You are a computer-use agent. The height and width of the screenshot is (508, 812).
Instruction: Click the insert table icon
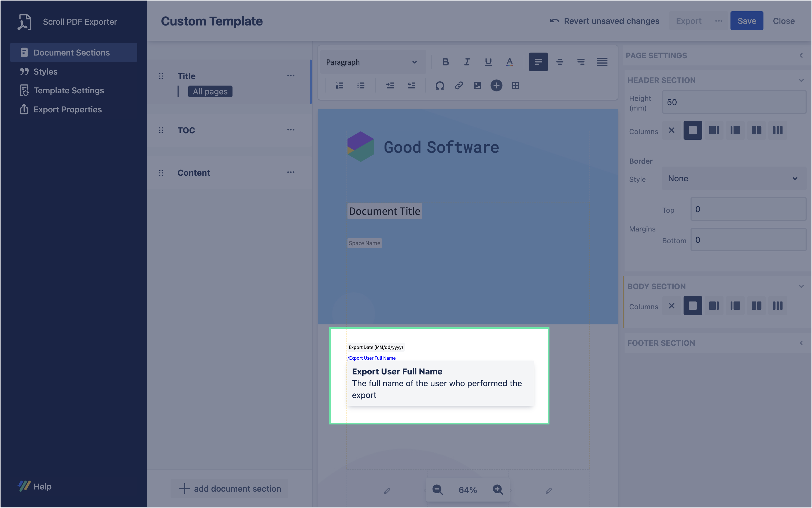point(515,86)
